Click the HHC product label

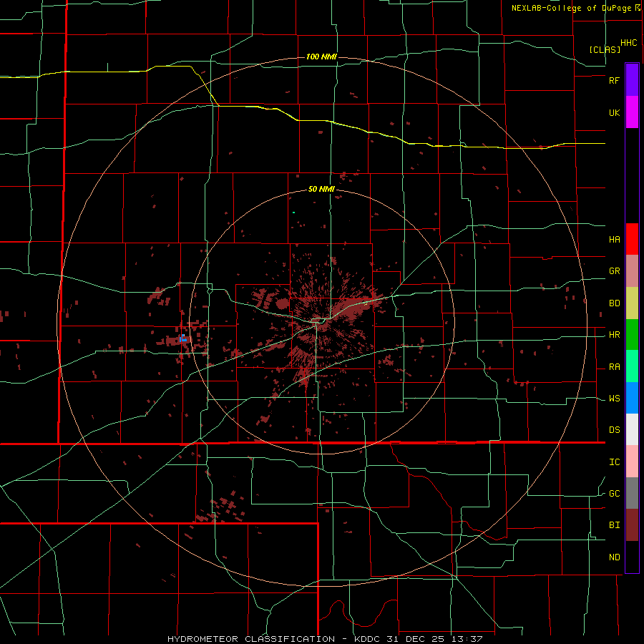[x=628, y=43]
